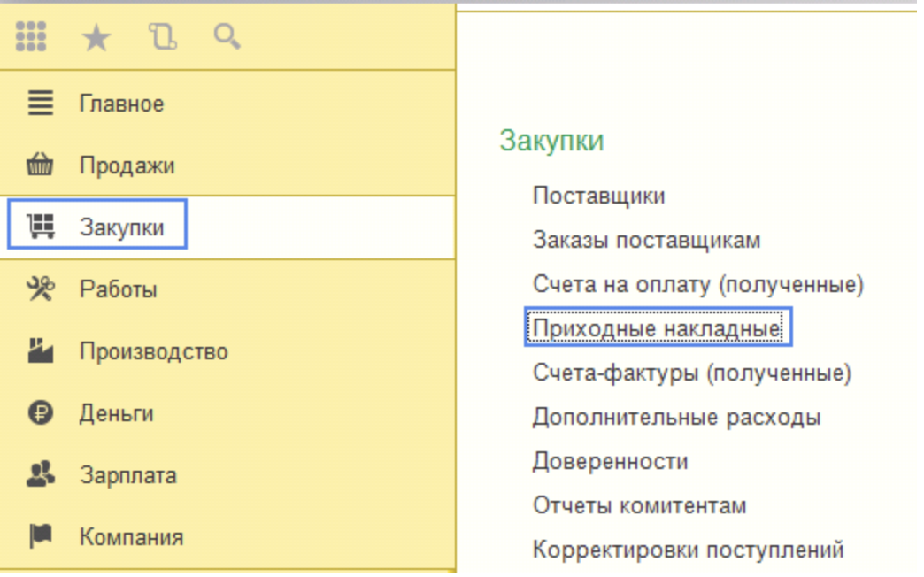This screenshot has width=924, height=577.
Task: Open Приходные накладные
Action: [657, 328]
